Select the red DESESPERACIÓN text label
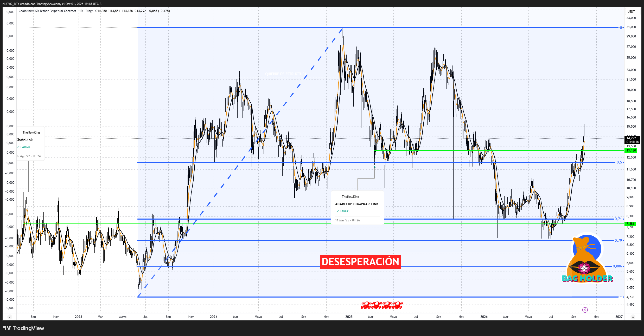644x336 pixels. [360, 262]
